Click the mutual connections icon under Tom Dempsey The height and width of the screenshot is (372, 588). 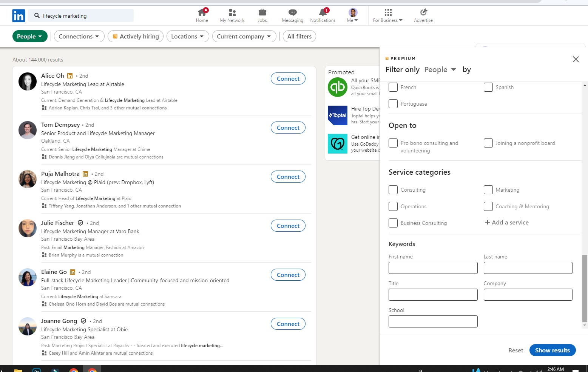44,157
